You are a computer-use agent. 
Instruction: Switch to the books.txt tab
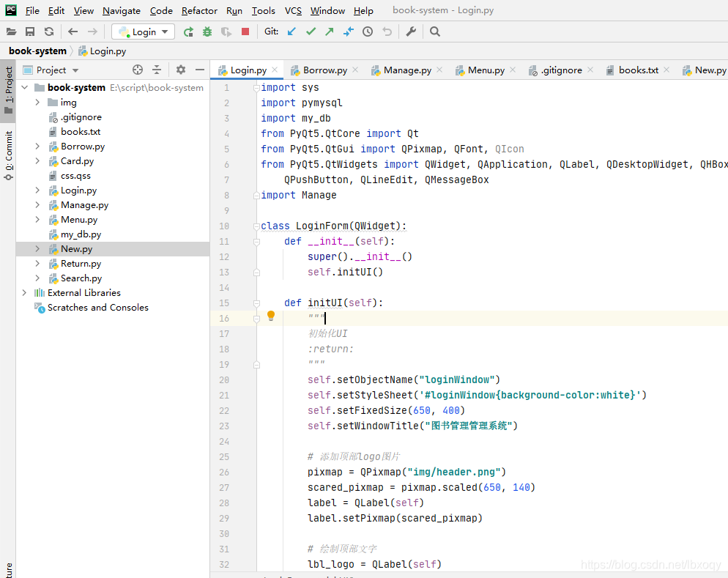pyautogui.click(x=639, y=70)
